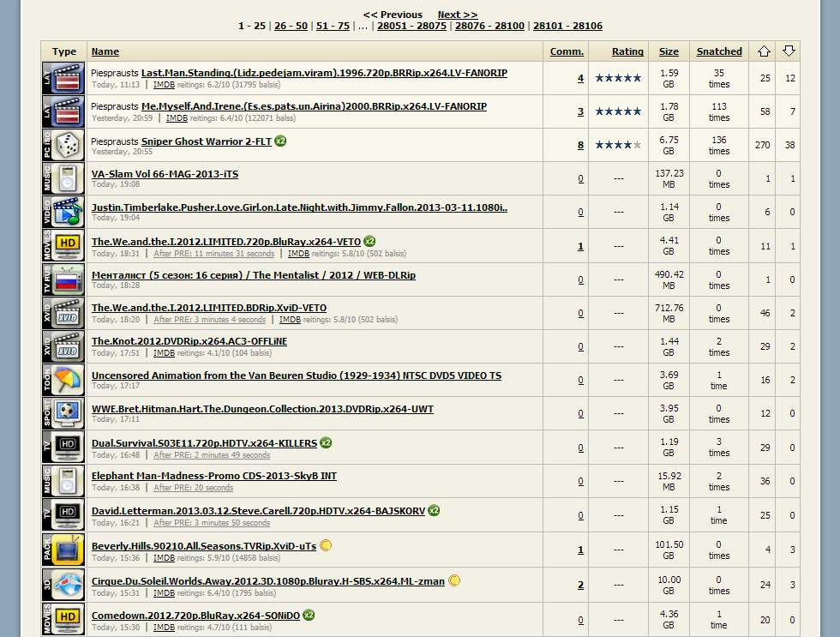Click the TOON umbrella icon for Van Beuren
Viewport: 840px width, 637px height.
pyautogui.click(x=63, y=380)
